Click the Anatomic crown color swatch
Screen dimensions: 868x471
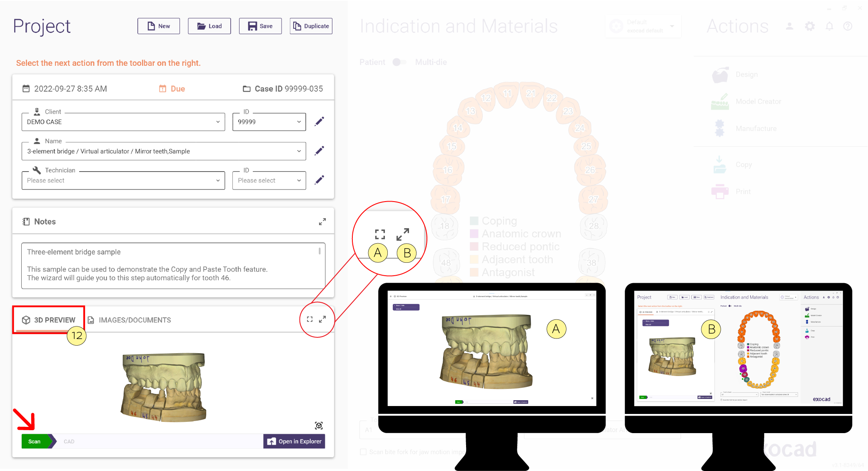coord(474,234)
